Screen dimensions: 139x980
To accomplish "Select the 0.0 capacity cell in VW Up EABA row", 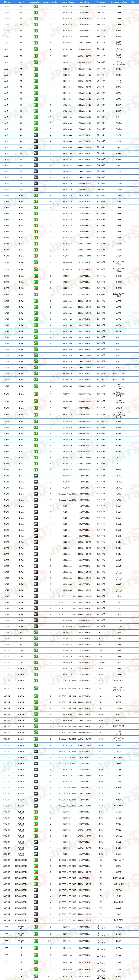I will tap(50, 977).
